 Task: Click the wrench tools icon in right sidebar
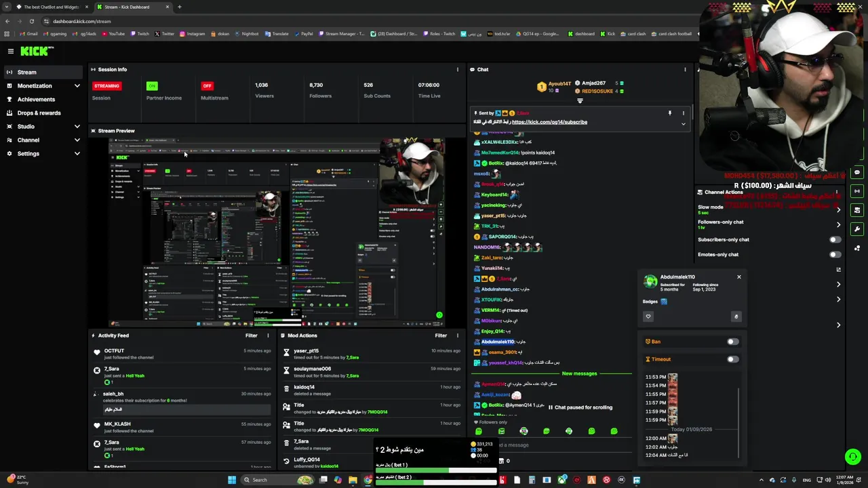(x=857, y=229)
